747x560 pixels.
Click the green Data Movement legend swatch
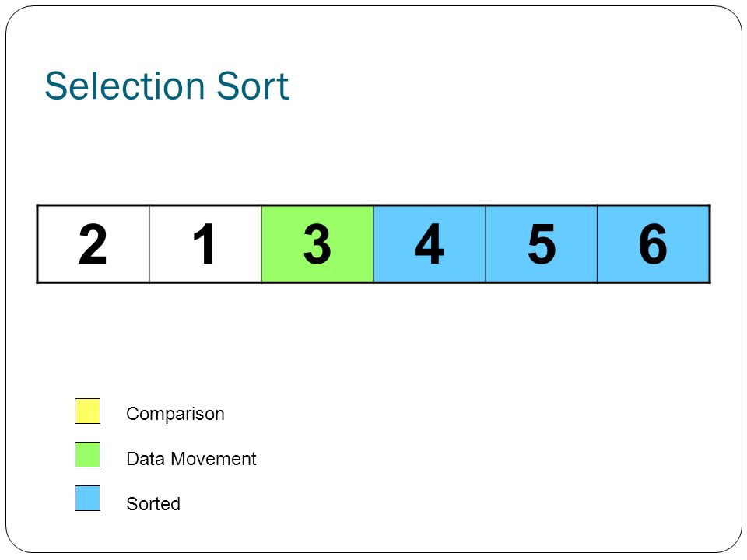(x=88, y=454)
